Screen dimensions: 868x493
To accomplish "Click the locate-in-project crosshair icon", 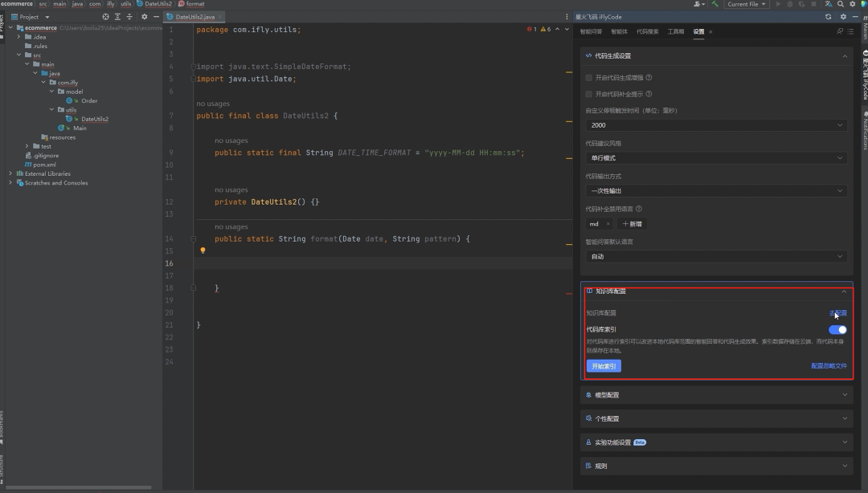I will [105, 17].
